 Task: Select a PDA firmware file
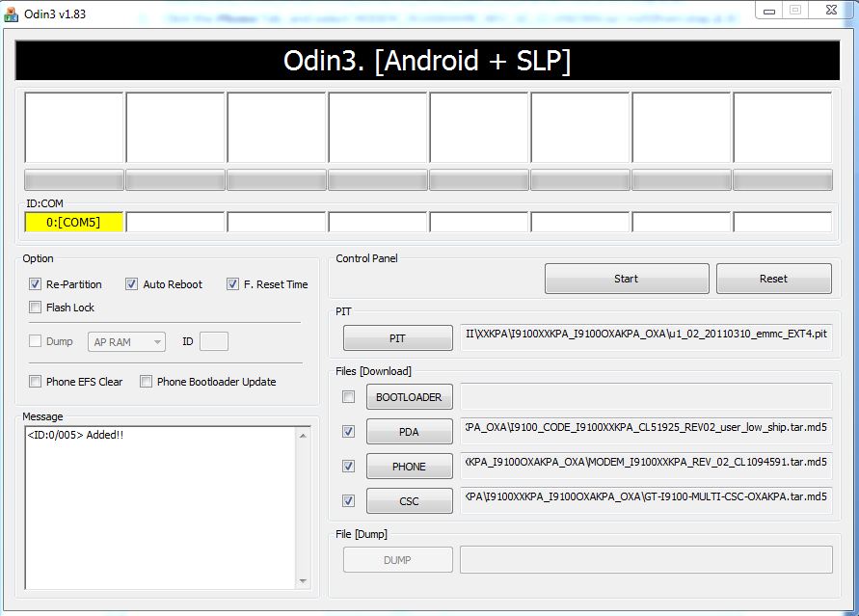pyautogui.click(x=409, y=432)
